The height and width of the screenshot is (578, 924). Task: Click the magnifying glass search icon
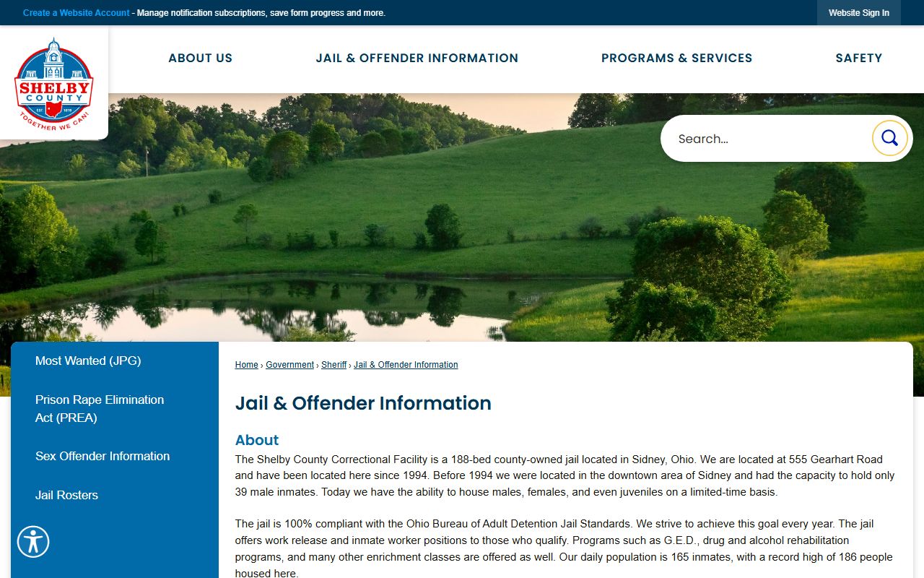point(889,138)
